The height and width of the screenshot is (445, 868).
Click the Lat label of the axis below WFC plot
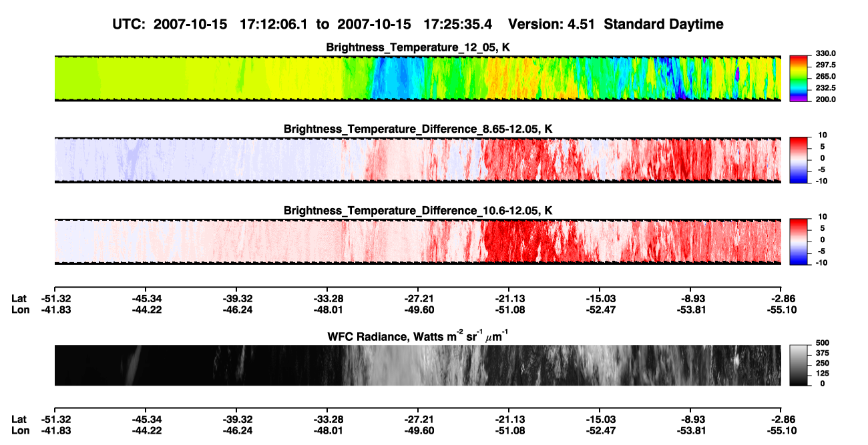click(x=19, y=419)
